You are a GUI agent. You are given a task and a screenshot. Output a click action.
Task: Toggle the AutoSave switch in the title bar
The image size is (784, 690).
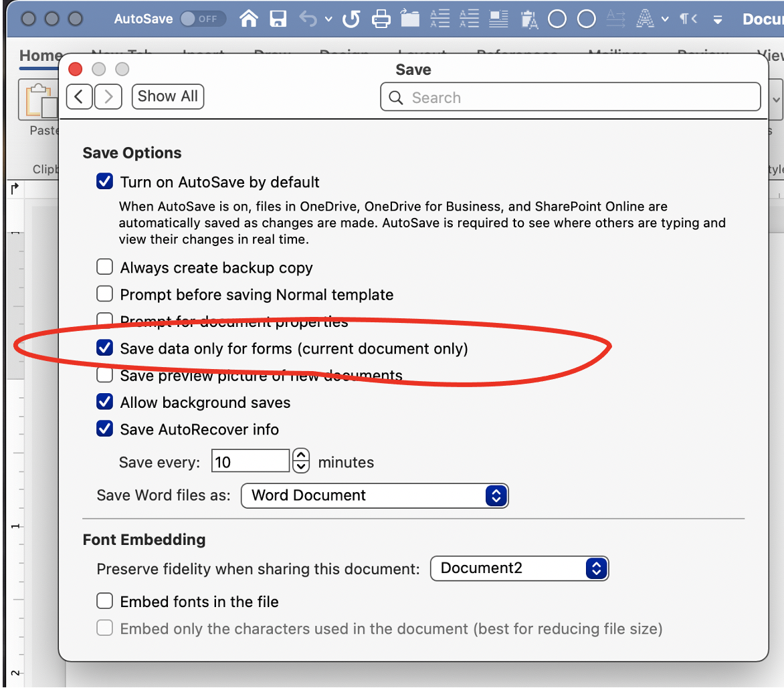coord(203,19)
